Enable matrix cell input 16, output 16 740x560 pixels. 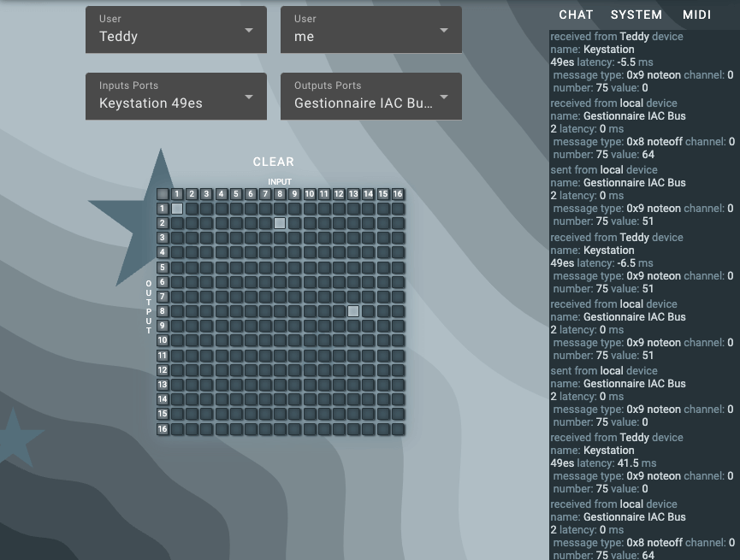(x=398, y=429)
